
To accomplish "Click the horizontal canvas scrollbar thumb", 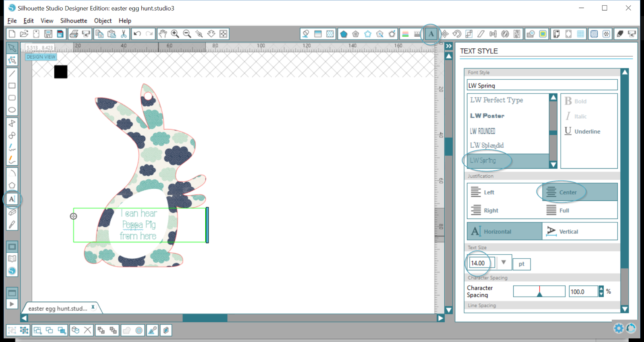I will point(205,318).
